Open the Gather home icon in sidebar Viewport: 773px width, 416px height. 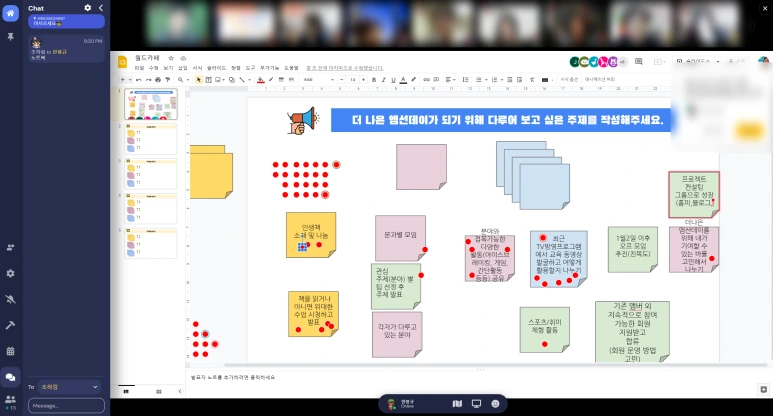pyautogui.click(x=10, y=13)
